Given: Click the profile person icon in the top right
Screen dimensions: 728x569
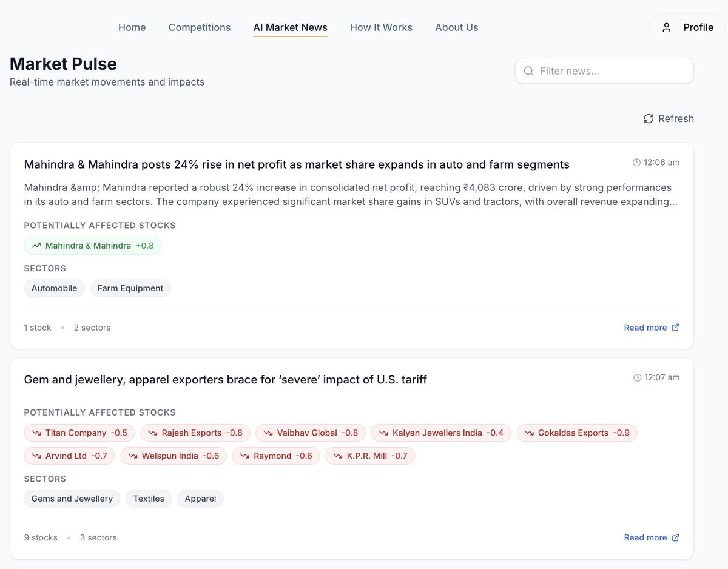Looking at the screenshot, I should (x=667, y=27).
